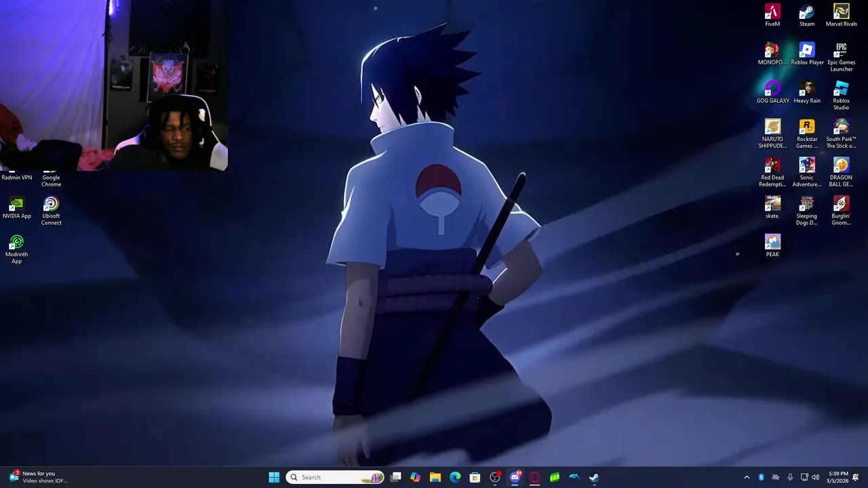Open File Explorer from the taskbar
Screen dimensions: 868x488
[x=435, y=477]
